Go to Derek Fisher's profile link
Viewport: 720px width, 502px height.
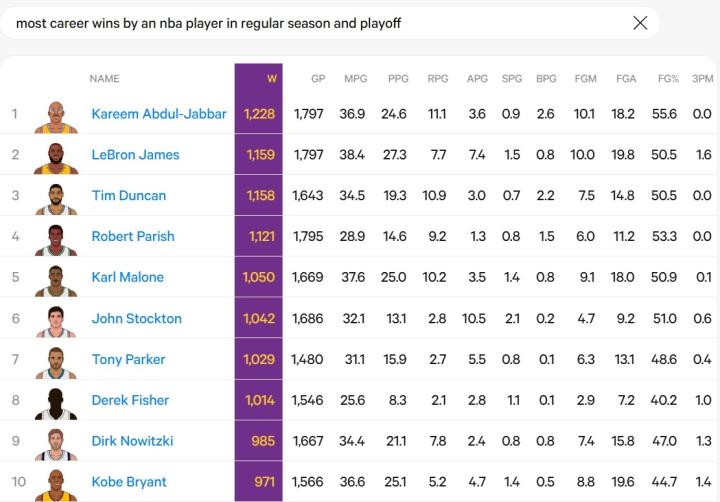coord(130,400)
